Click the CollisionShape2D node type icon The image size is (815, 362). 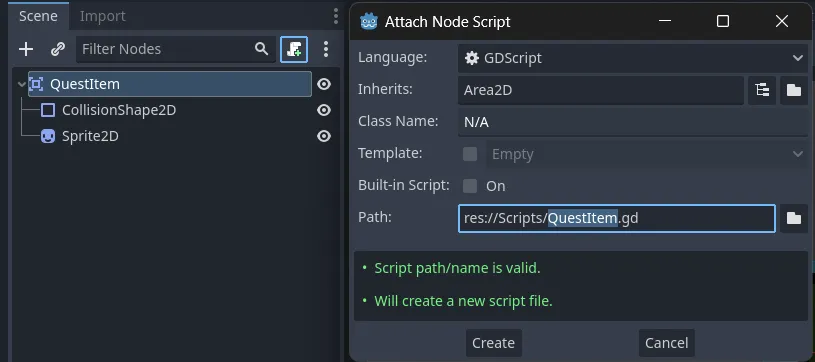[48, 110]
